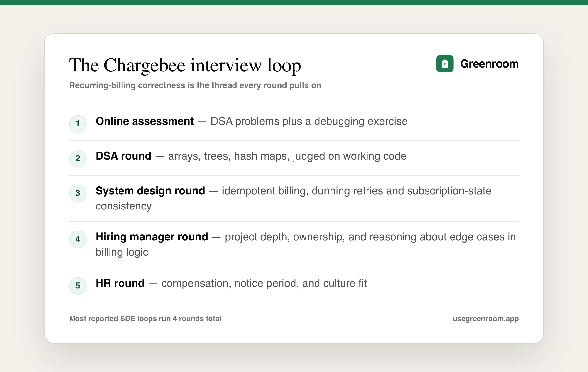
Task: Click the Greenroom brand name
Action: tap(489, 64)
